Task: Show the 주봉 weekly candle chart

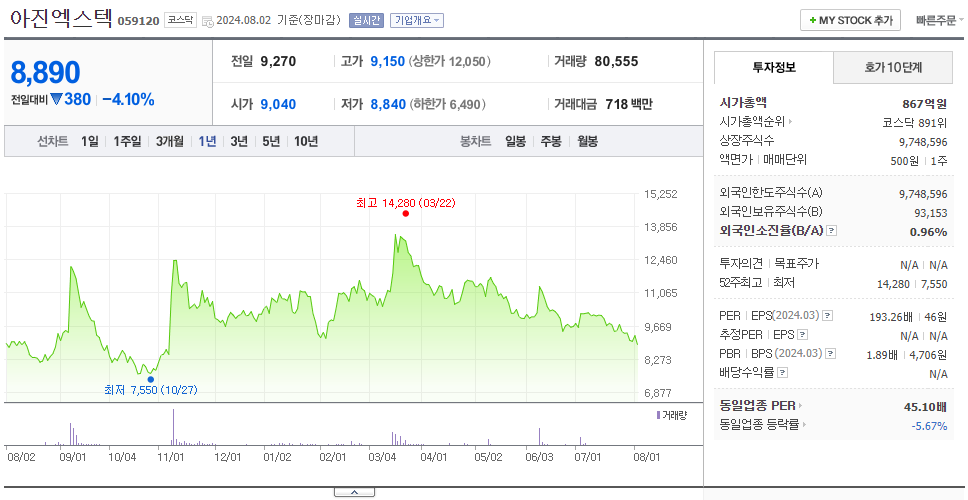Action: click(551, 141)
